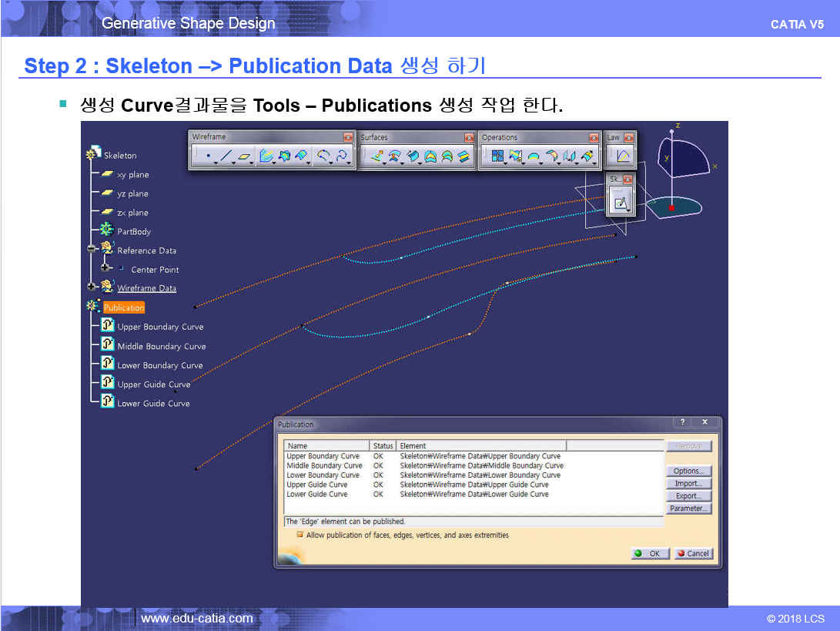Select the Line tool in Wireframe toolbar
This screenshot has height=631, width=840.
pos(226,157)
